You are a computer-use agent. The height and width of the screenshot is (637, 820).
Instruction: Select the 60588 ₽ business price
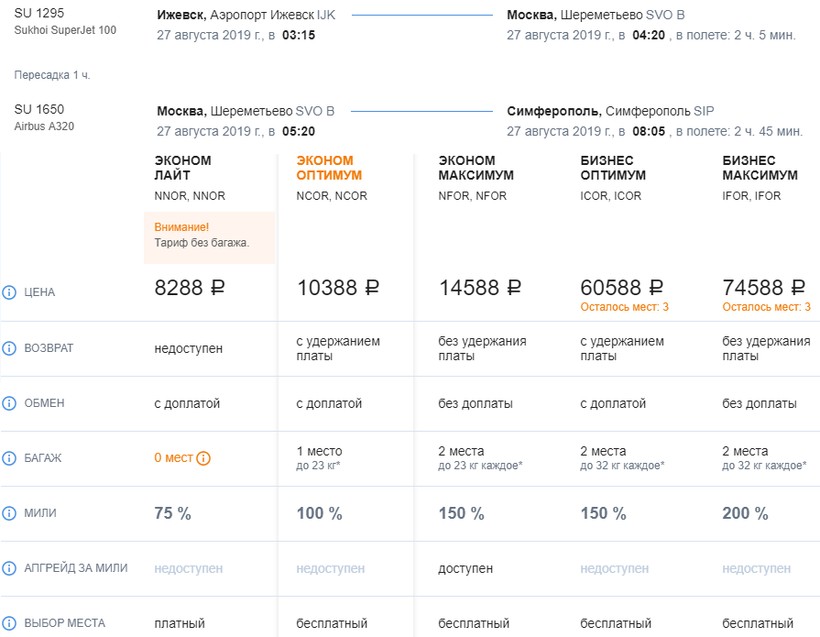pos(623,288)
